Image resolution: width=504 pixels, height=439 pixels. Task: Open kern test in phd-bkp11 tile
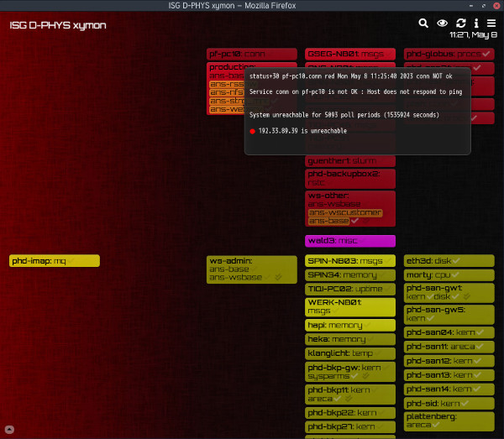(360, 389)
